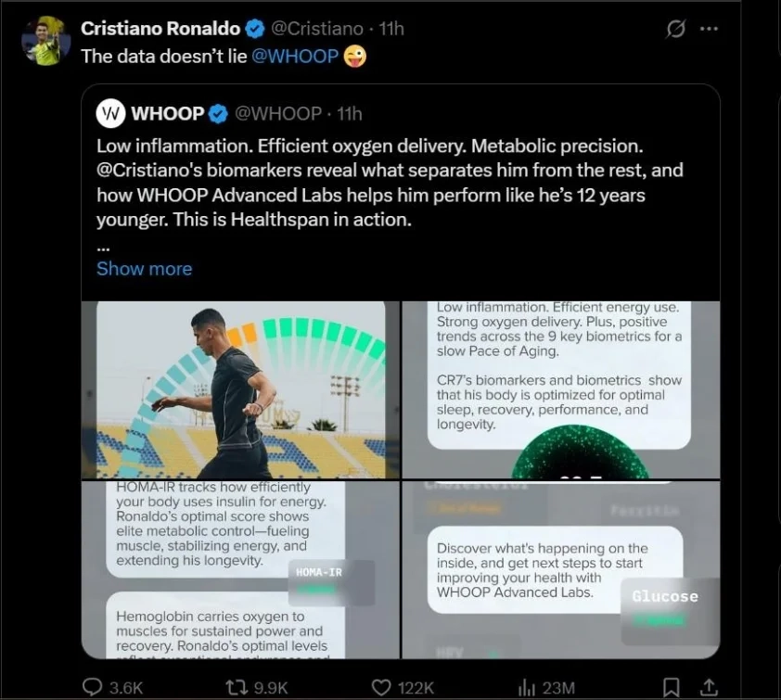This screenshot has width=781, height=700.
Task: View the HOMA-IR info image
Action: point(241,568)
